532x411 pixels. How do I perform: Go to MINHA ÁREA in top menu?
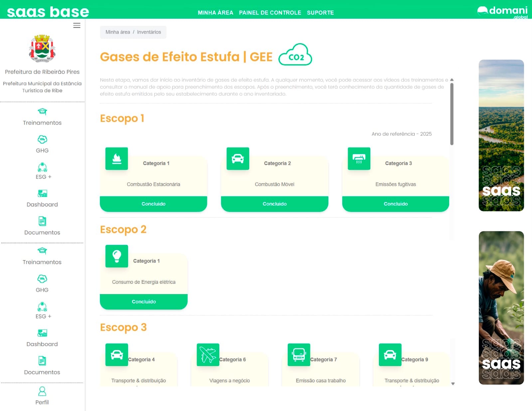tap(215, 13)
